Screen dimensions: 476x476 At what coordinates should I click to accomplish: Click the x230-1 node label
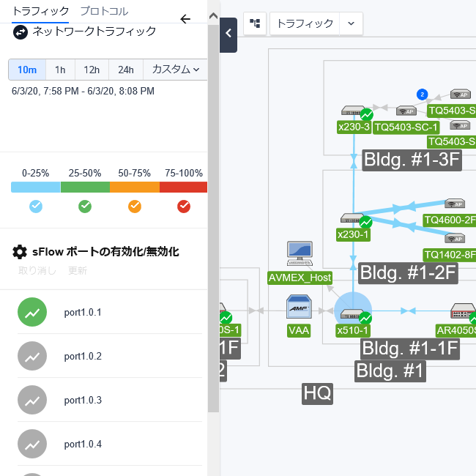coord(353,234)
